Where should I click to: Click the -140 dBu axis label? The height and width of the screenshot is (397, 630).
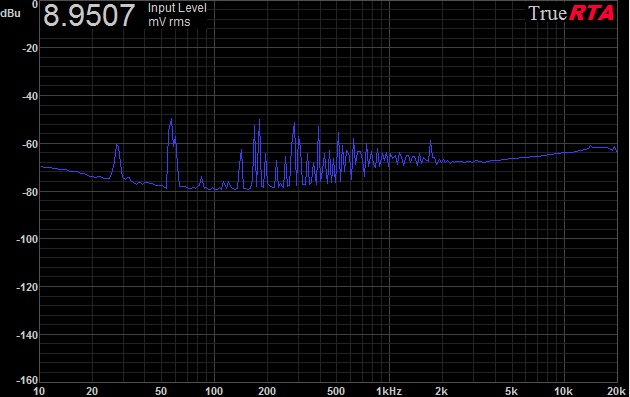coord(27,335)
